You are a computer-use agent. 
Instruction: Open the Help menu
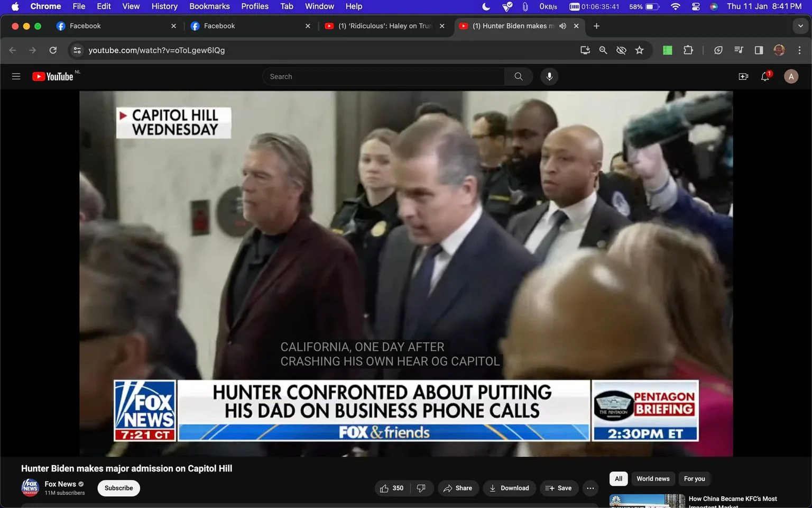(x=354, y=6)
